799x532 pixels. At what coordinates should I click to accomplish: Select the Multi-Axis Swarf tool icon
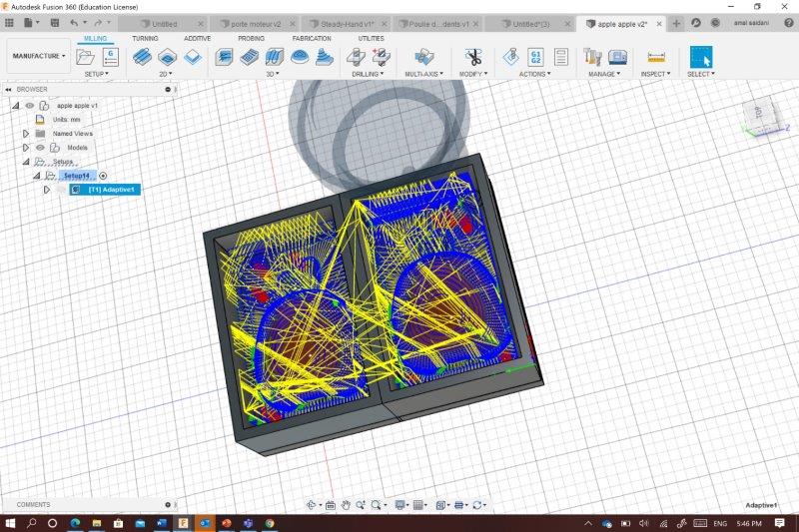(x=423, y=57)
